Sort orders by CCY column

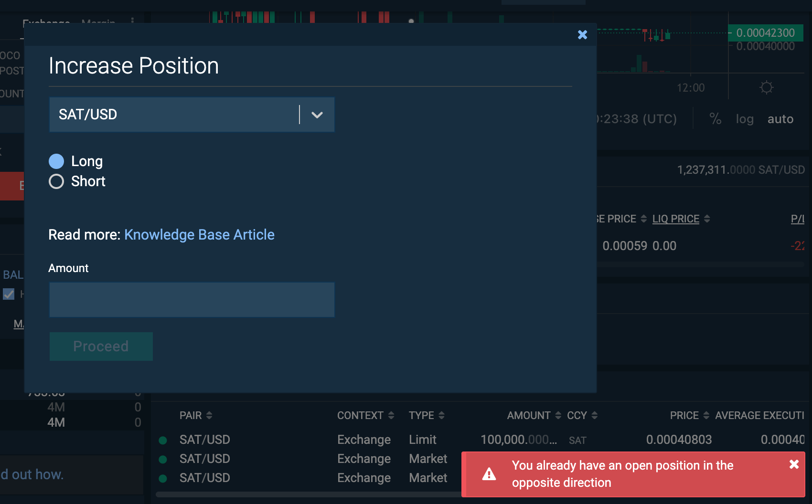pos(582,415)
